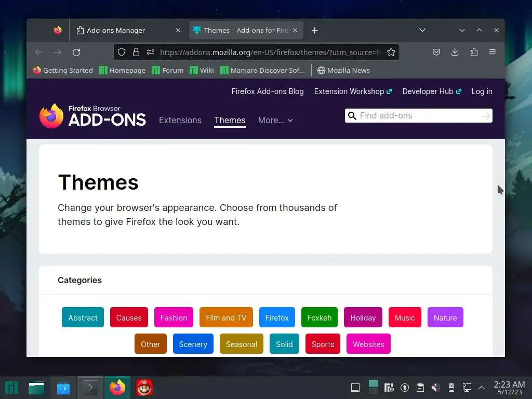This screenshot has height=399, width=532.
Task: Click Log in
Action: pyautogui.click(x=482, y=91)
